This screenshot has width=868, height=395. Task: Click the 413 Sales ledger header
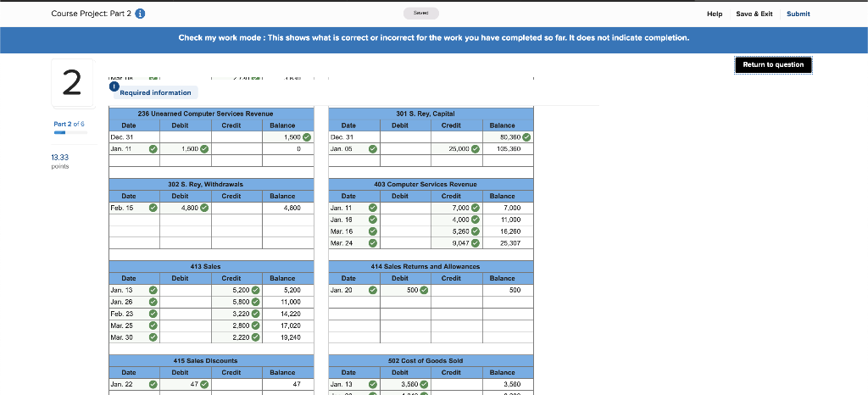point(211,267)
